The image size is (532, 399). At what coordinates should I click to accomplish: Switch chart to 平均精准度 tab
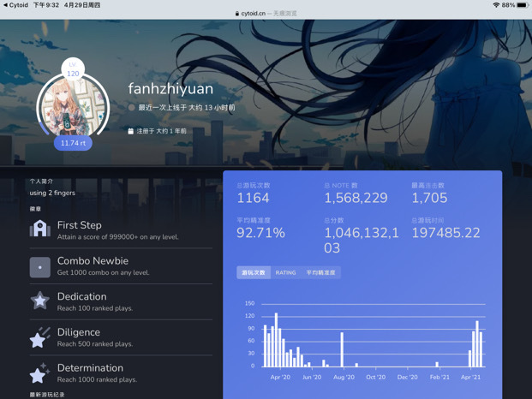320,272
